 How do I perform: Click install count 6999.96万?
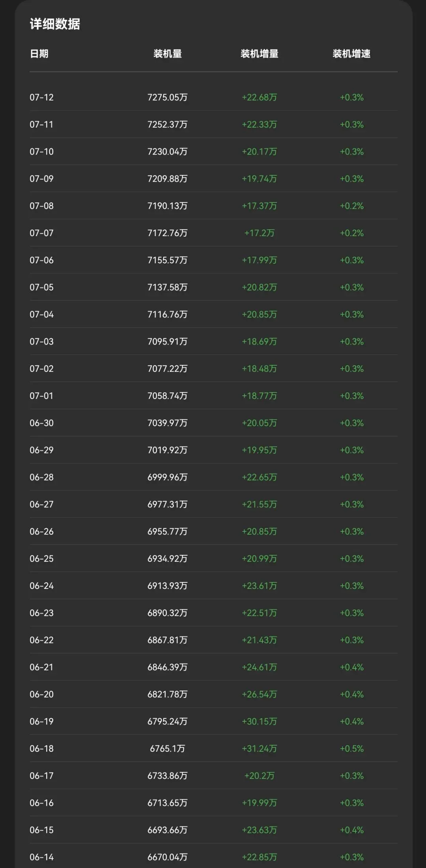click(x=168, y=477)
